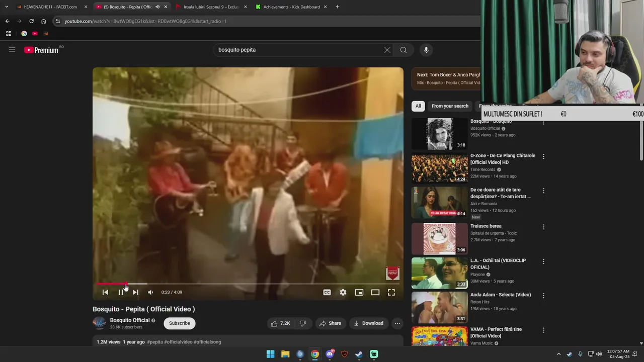Open the YouTube bookmark shortcut
Screen dimensions: 644x362
tap(35, 34)
